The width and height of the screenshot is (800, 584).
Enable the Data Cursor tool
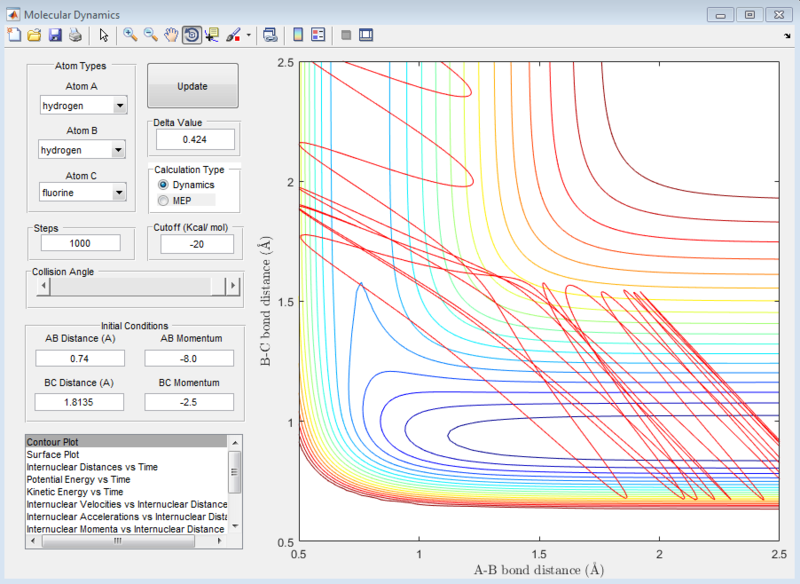tap(212, 35)
